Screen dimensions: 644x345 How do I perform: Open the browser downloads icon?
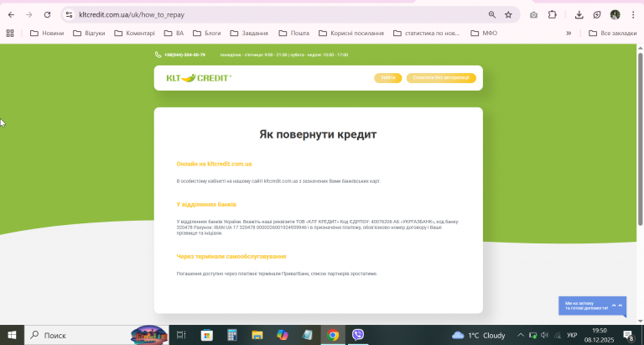click(x=579, y=15)
